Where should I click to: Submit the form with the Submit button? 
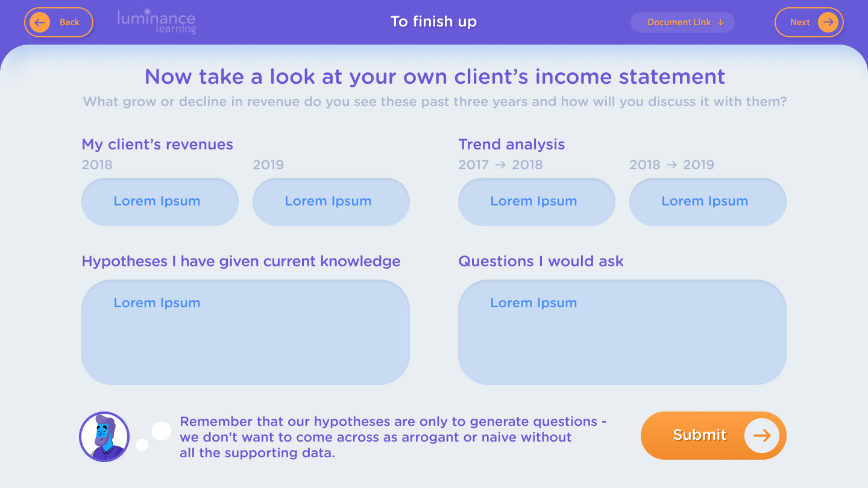[714, 436]
